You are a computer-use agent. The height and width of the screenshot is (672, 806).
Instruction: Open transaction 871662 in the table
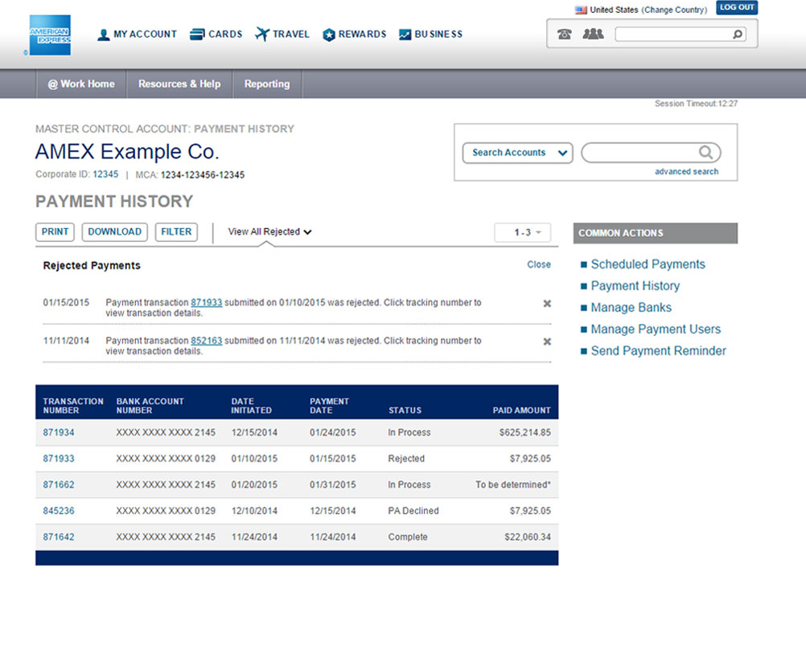(x=59, y=485)
